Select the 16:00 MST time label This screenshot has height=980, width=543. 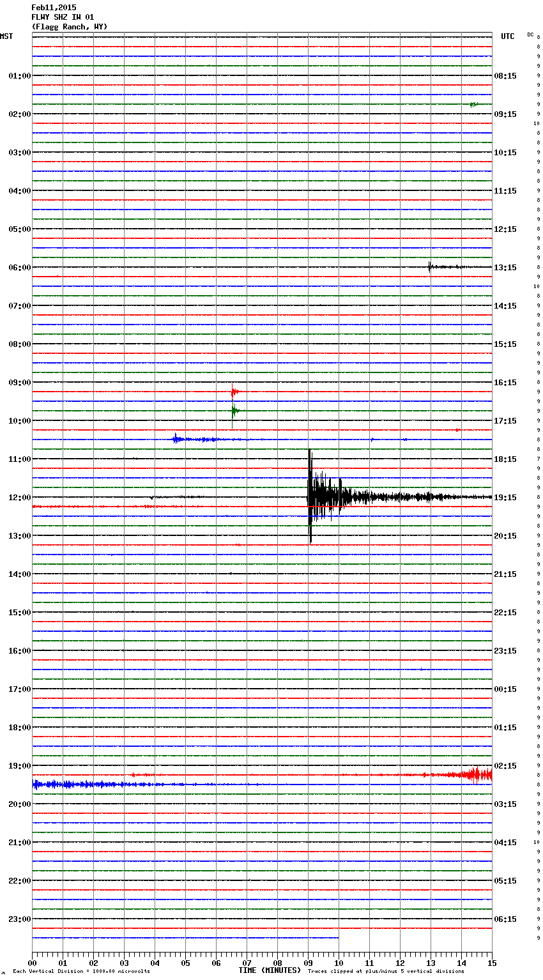click(20, 651)
